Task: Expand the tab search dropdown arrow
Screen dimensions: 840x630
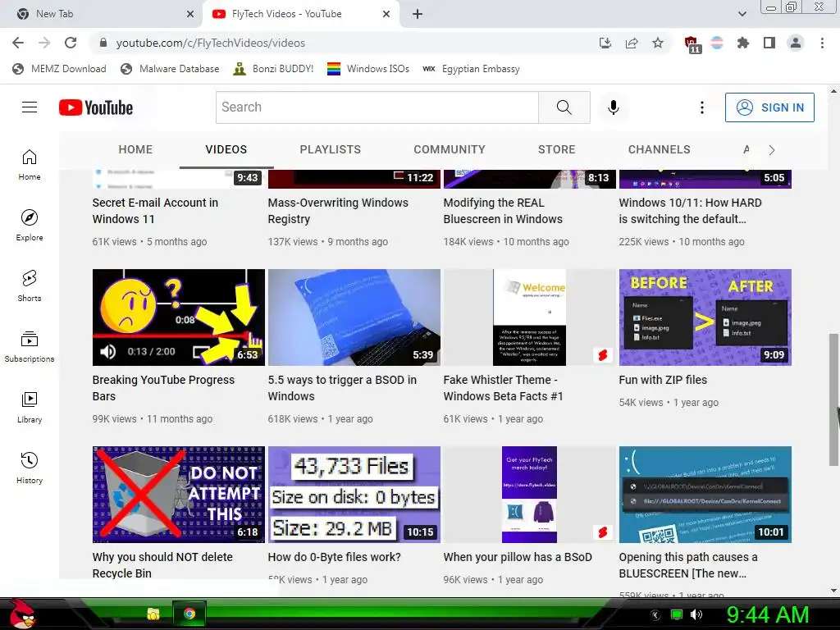Action: pyautogui.click(x=742, y=14)
